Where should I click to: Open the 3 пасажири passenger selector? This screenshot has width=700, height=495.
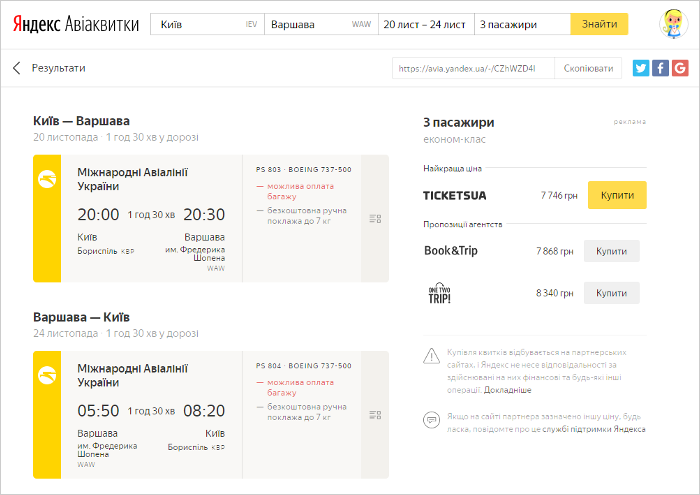tap(522, 24)
